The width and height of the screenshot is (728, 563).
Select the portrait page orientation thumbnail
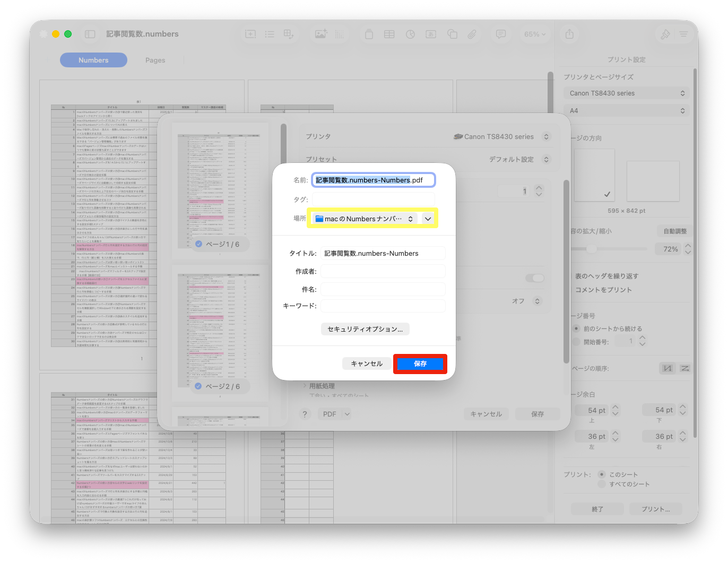(x=594, y=175)
